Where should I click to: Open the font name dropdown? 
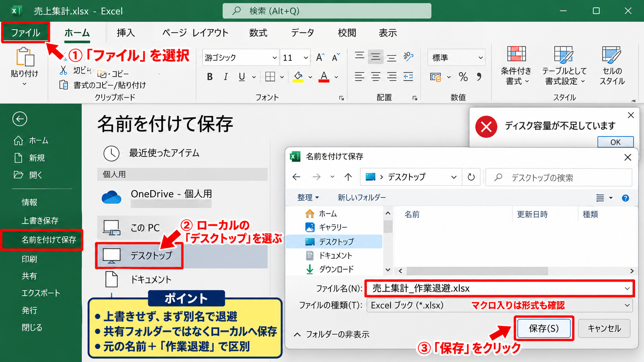[x=274, y=58]
